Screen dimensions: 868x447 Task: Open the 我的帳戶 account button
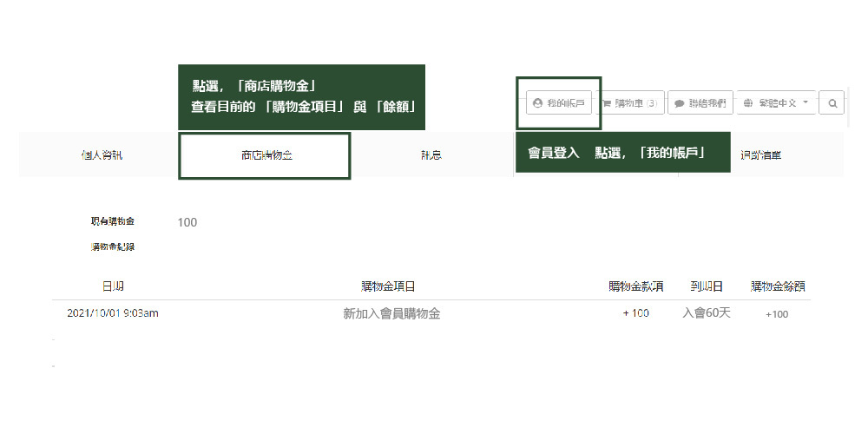pos(558,103)
